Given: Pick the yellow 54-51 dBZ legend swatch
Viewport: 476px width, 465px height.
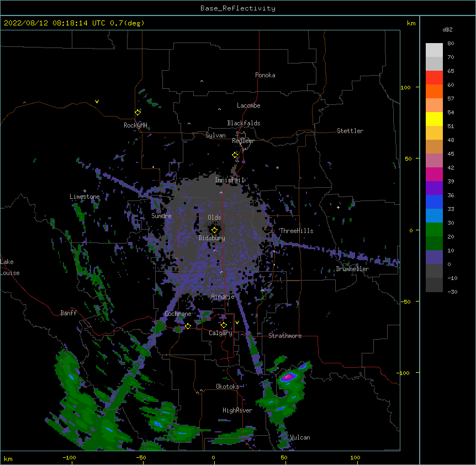Looking at the screenshot, I should pos(434,119).
